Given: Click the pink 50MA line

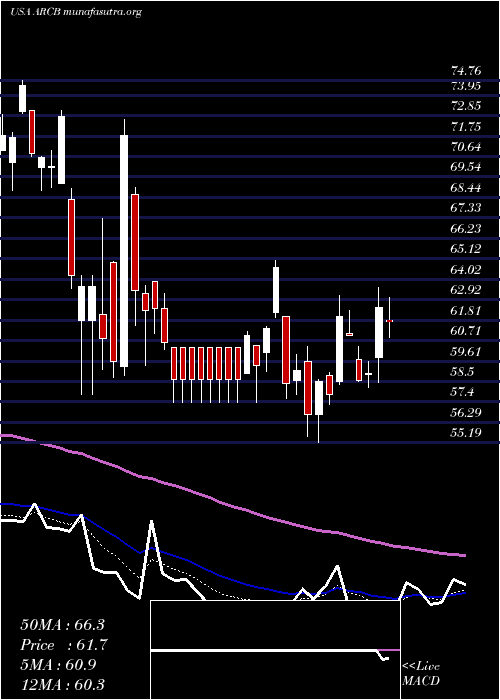Looking at the screenshot, I should 232,506.
